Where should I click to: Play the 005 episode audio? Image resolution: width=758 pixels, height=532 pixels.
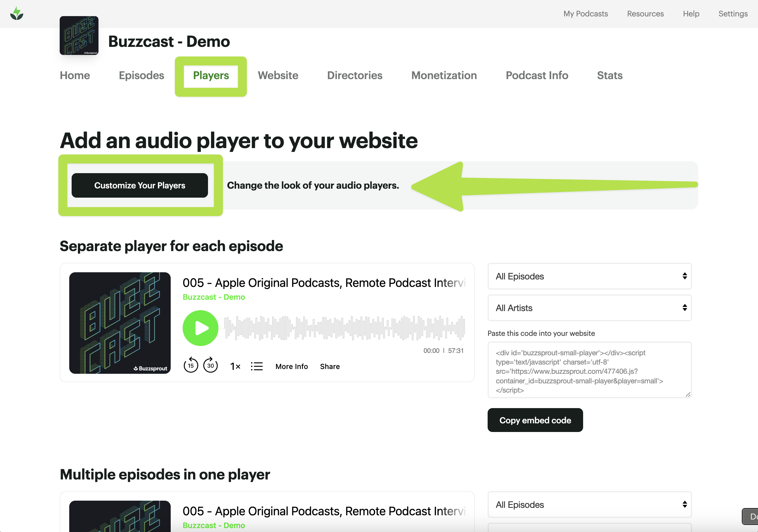[201, 328]
